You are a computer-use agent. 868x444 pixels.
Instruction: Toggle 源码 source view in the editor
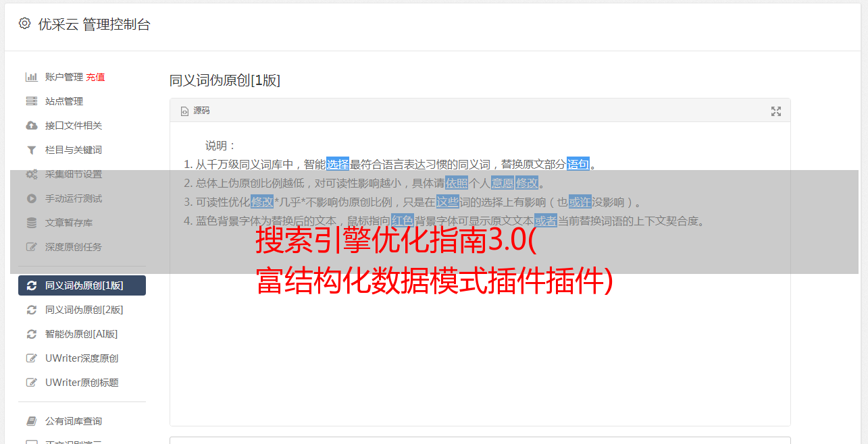[x=195, y=111]
